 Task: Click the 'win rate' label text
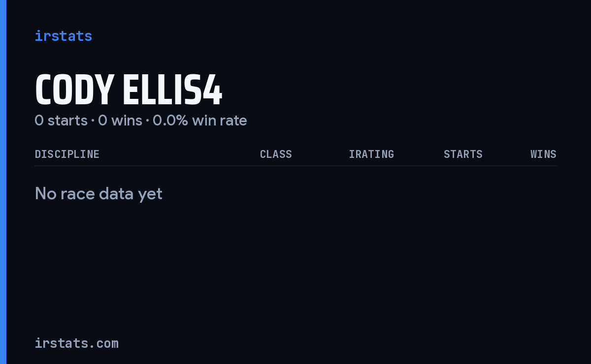(x=220, y=121)
